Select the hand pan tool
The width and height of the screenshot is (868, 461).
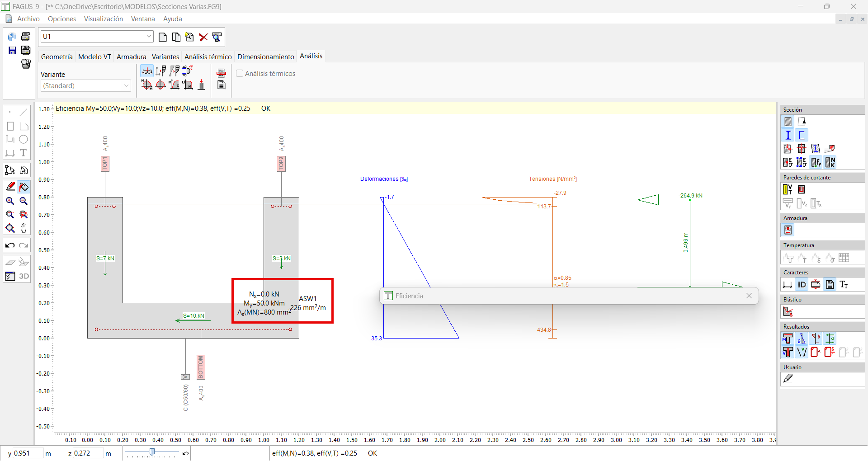(x=24, y=228)
